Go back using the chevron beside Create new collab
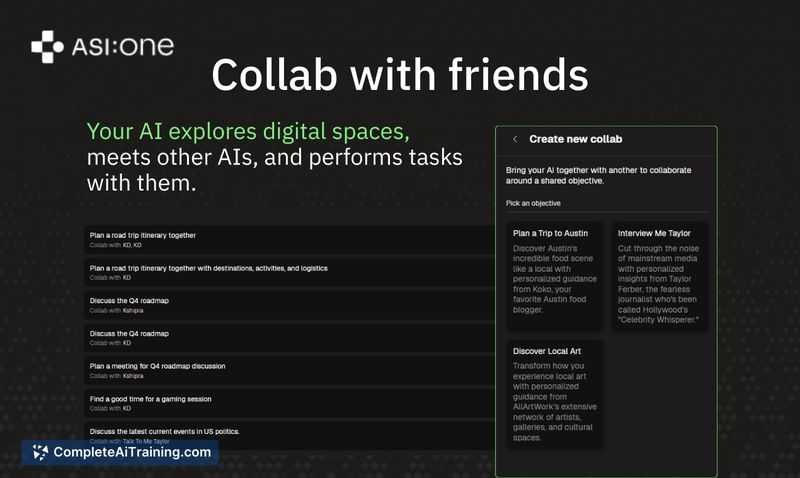 pos(515,139)
